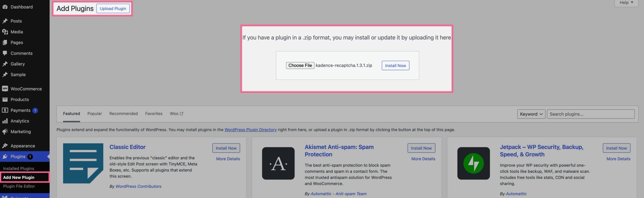Image resolution: width=644 pixels, height=198 pixels.
Task: Click the Comments bubble icon
Action: click(x=5, y=53)
